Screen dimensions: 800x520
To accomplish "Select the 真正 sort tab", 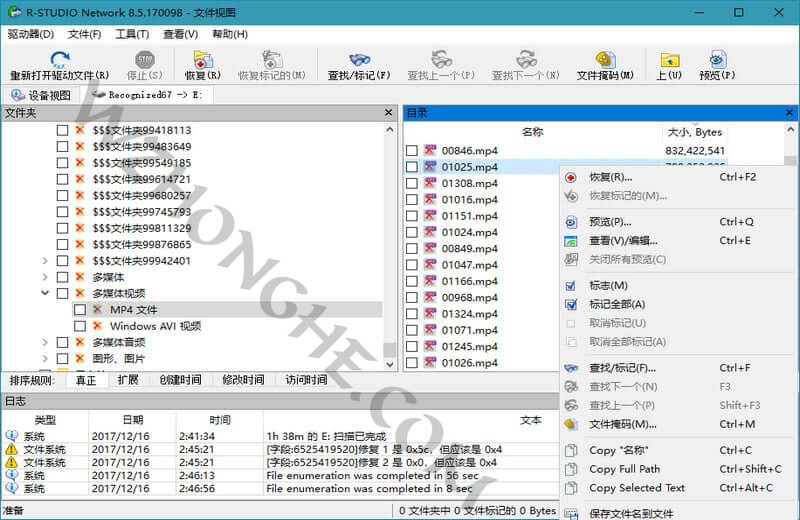I will point(86,380).
